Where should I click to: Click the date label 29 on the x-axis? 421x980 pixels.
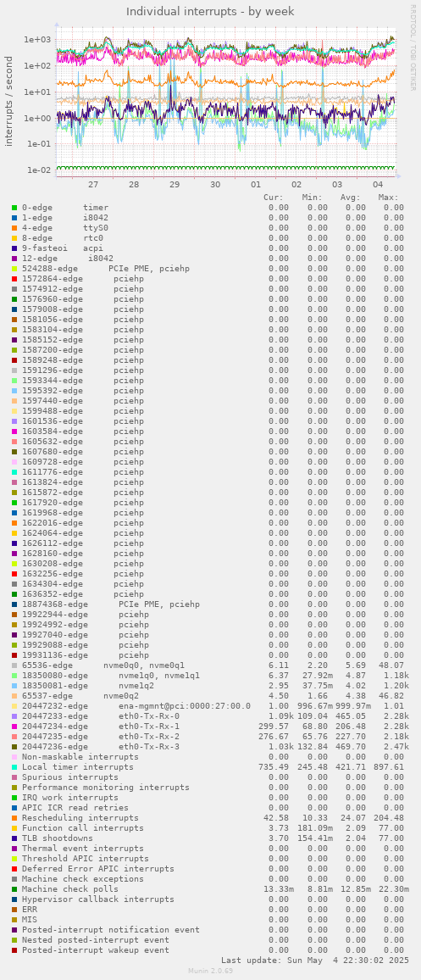[174, 185]
